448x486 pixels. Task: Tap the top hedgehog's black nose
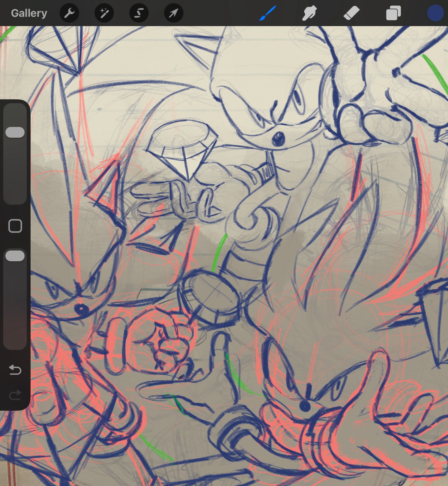click(x=278, y=139)
